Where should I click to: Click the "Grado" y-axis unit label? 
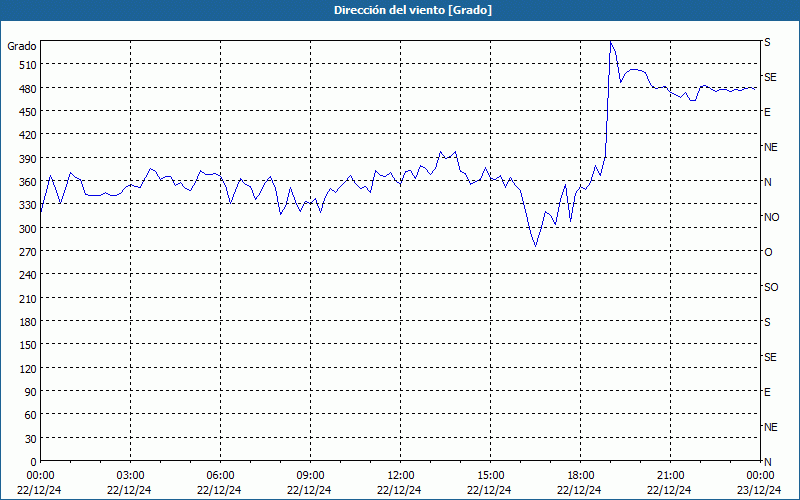click(x=22, y=46)
